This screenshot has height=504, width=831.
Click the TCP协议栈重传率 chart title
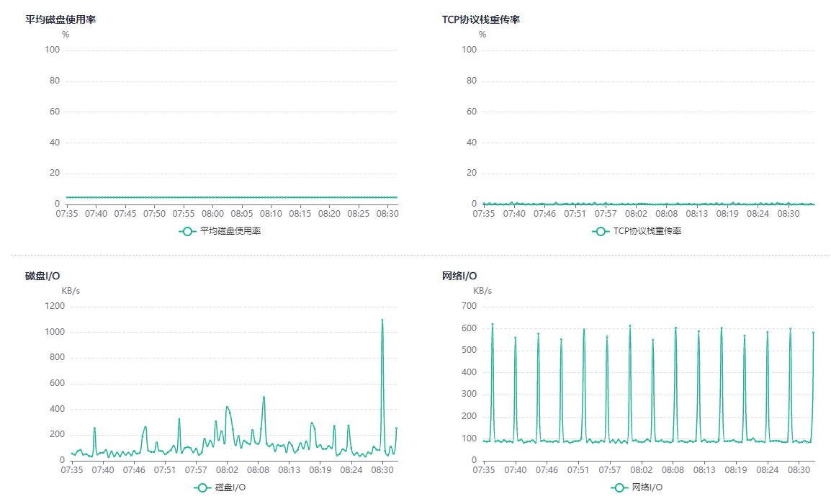[481, 19]
